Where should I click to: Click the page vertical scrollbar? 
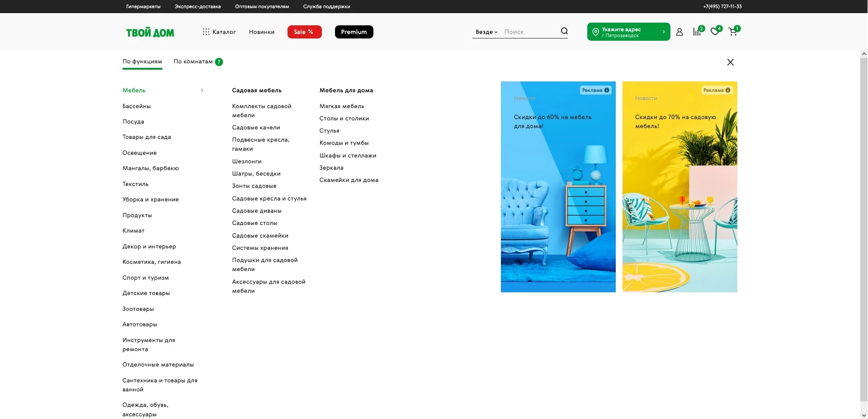click(x=863, y=226)
